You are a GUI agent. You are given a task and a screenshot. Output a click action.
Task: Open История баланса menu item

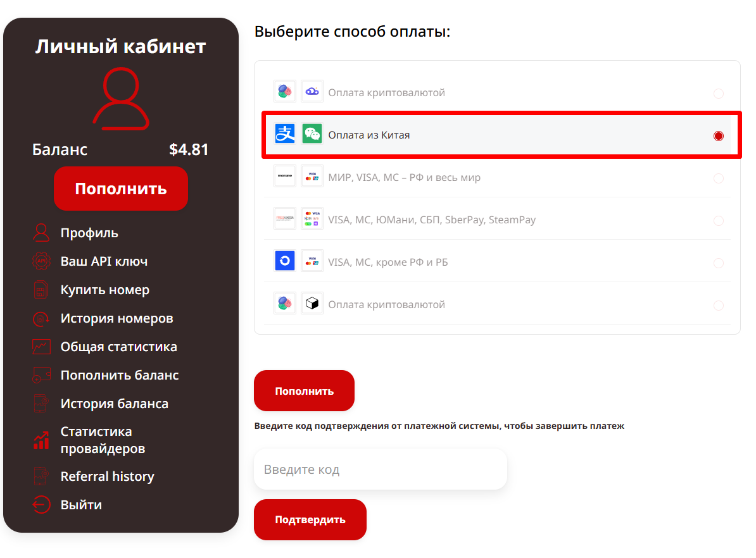(115, 404)
